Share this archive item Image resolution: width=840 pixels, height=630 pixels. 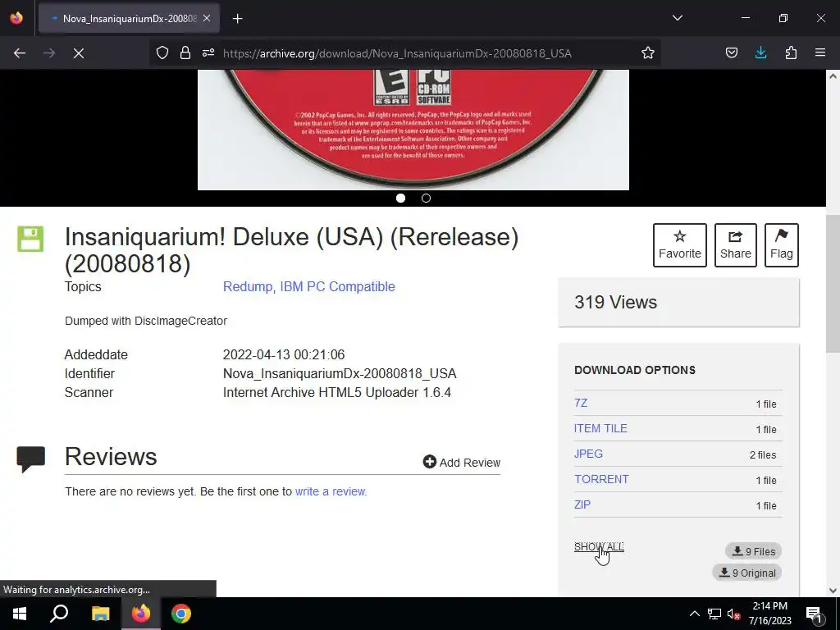[736, 245]
